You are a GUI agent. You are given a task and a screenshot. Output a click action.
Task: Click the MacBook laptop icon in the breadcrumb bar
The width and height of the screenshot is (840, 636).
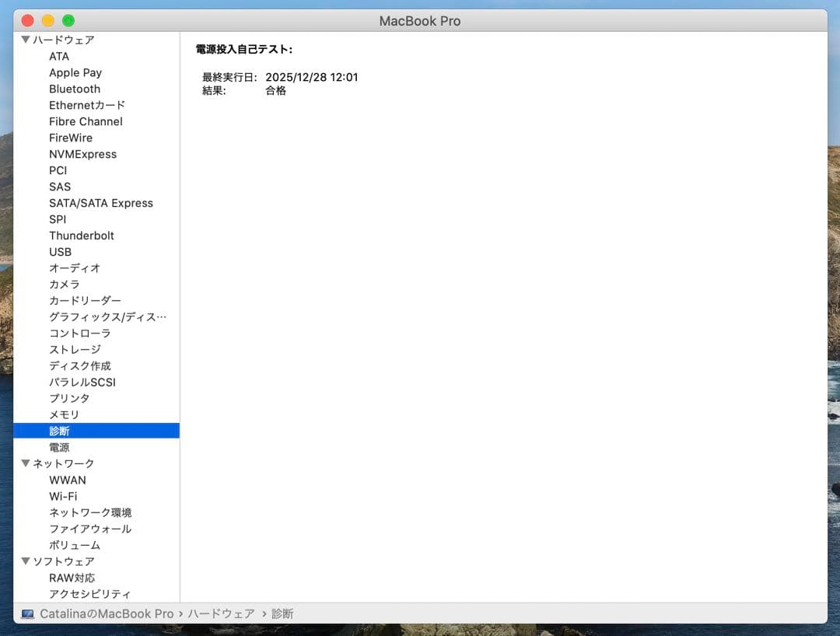pyautogui.click(x=27, y=613)
